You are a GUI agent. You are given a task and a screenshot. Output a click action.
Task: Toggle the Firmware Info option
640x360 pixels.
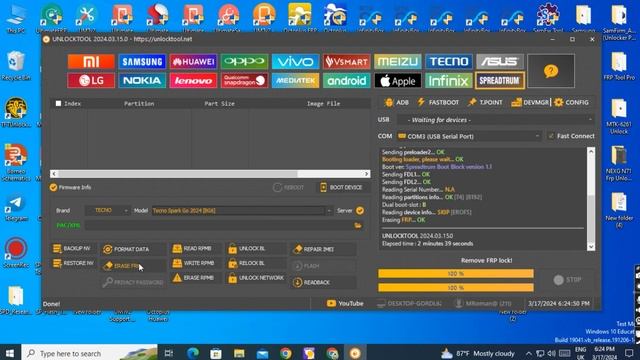click(53, 187)
